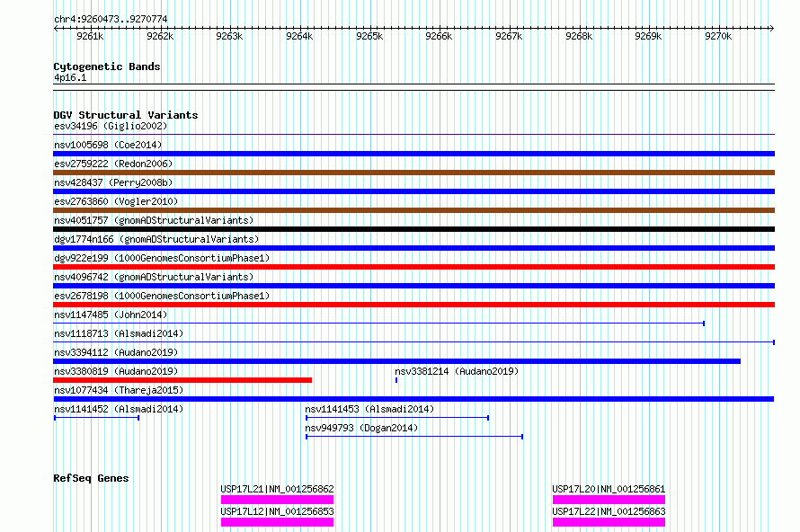Click the blue span line of nsv949793

click(x=414, y=437)
